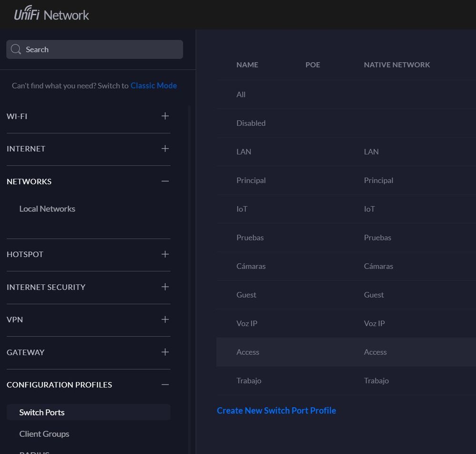Expand the GATEWAY section
The height and width of the screenshot is (454, 476).
(165, 352)
